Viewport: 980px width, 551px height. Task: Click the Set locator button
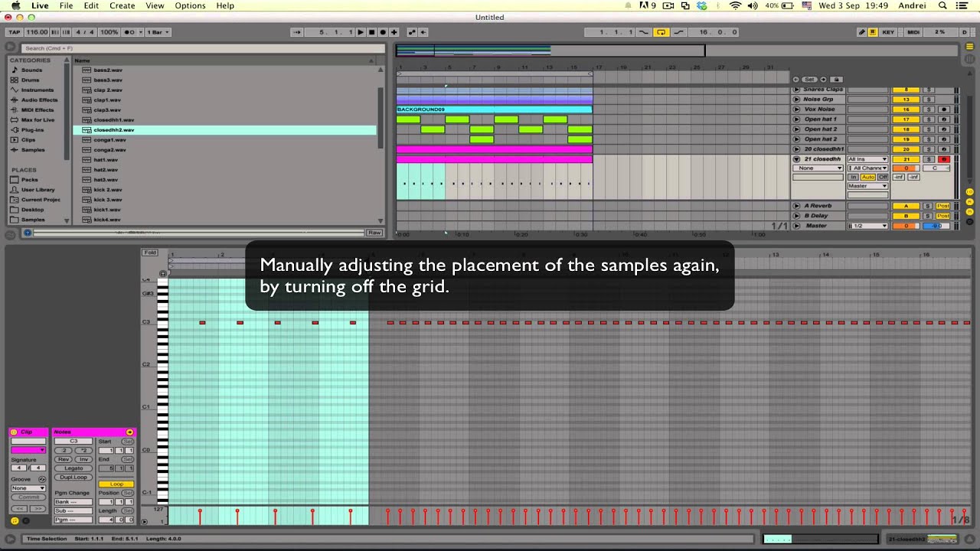(808, 80)
